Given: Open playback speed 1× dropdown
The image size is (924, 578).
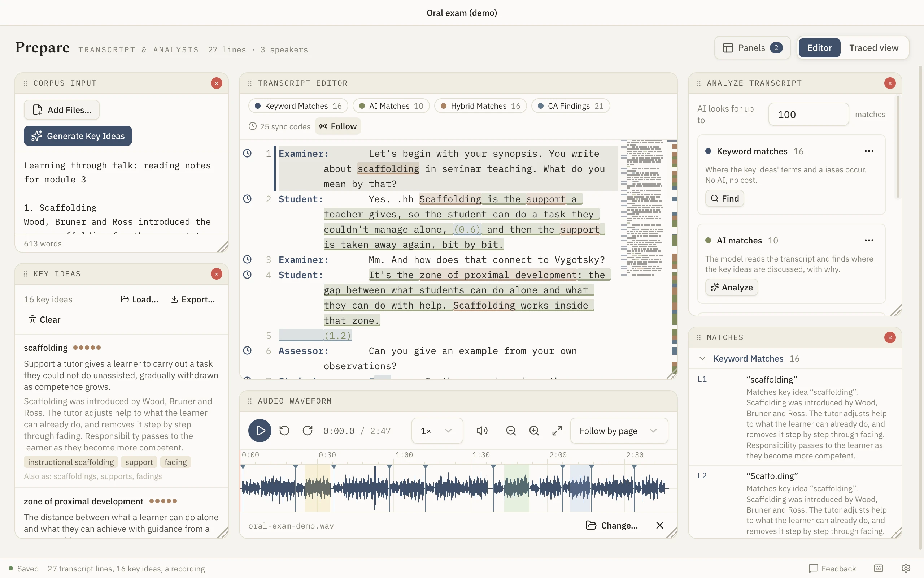Looking at the screenshot, I should click(x=437, y=431).
